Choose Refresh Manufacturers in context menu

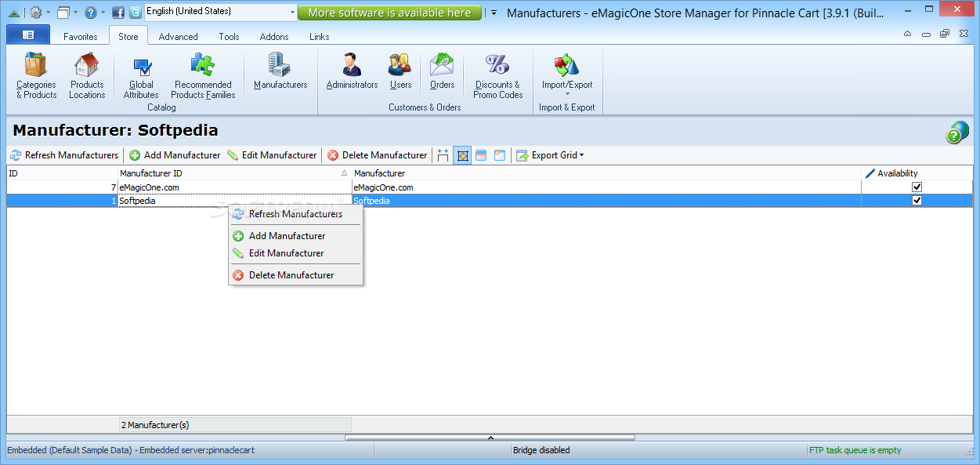tap(295, 214)
